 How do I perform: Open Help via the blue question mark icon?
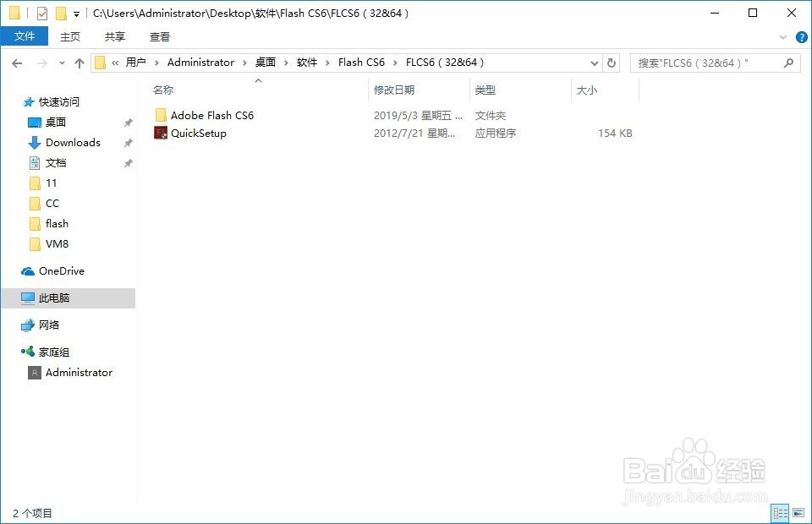pos(801,36)
